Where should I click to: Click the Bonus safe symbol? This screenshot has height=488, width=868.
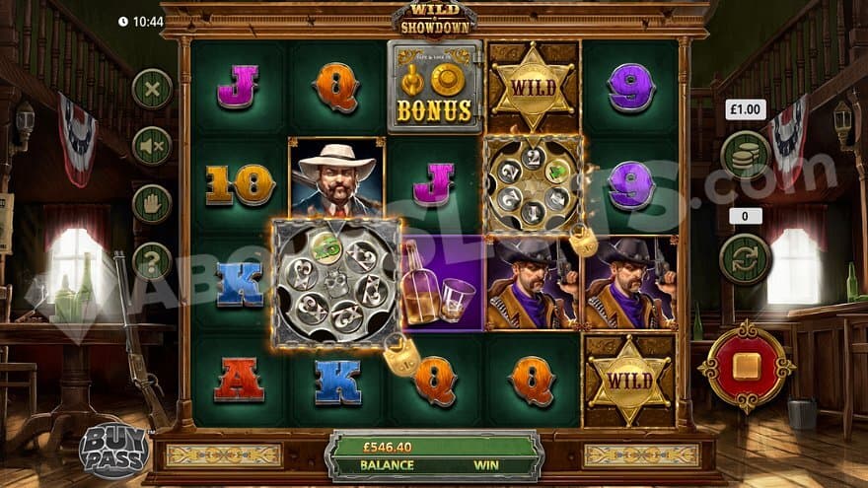pyautogui.click(x=435, y=87)
